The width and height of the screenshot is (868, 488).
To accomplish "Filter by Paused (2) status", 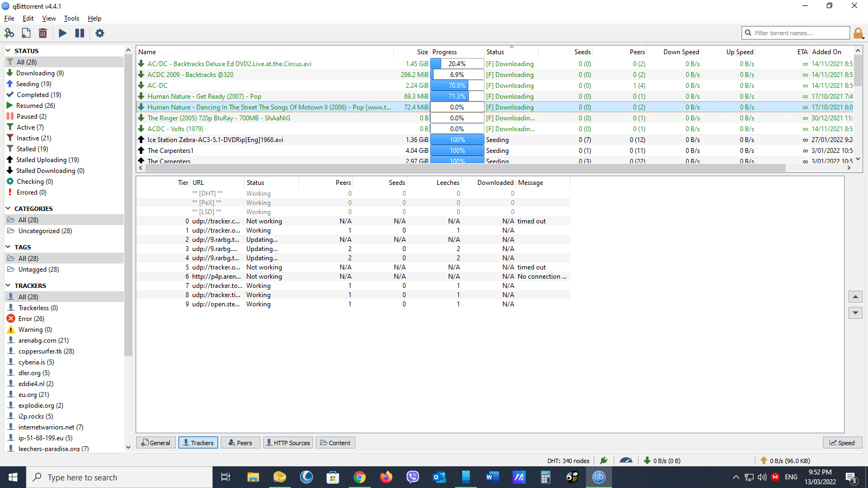I will [x=65, y=117].
